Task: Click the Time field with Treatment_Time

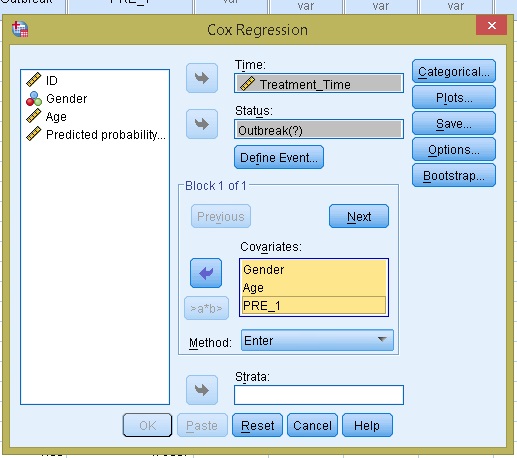Action: 319,84
